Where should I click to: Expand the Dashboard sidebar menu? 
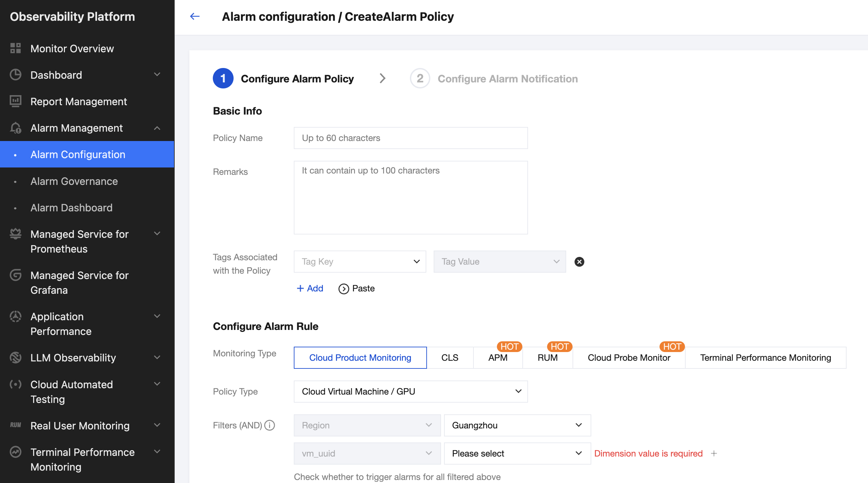coord(157,75)
